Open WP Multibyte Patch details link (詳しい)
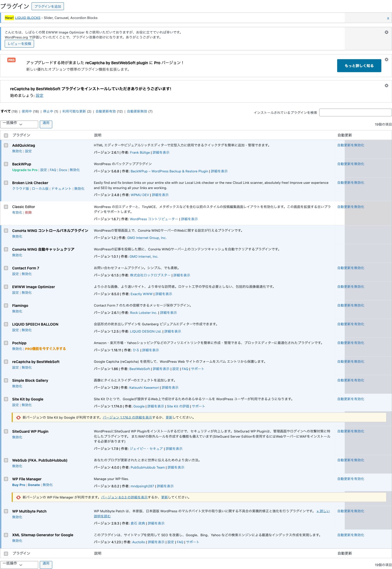392x569 pixels. coord(323,511)
